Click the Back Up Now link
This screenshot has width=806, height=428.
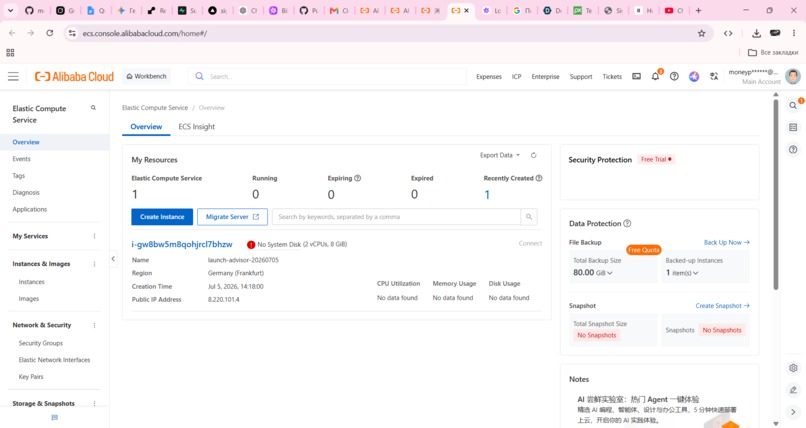727,243
